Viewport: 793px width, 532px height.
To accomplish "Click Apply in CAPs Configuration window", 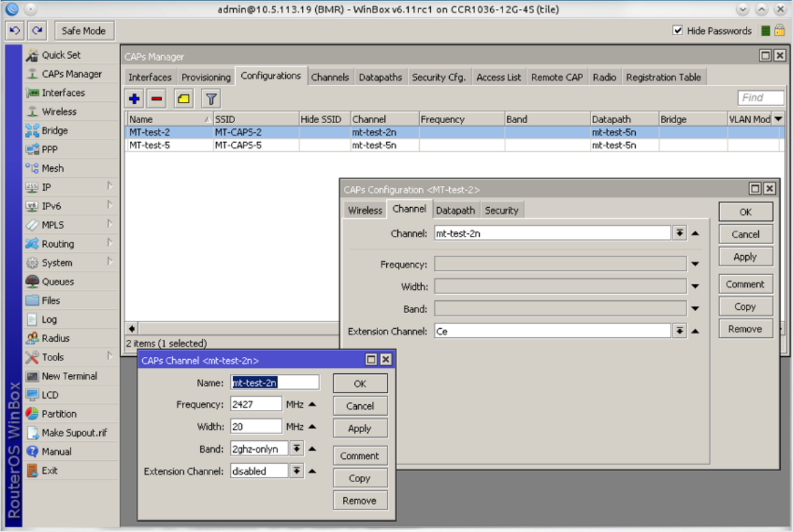I will pyautogui.click(x=745, y=257).
